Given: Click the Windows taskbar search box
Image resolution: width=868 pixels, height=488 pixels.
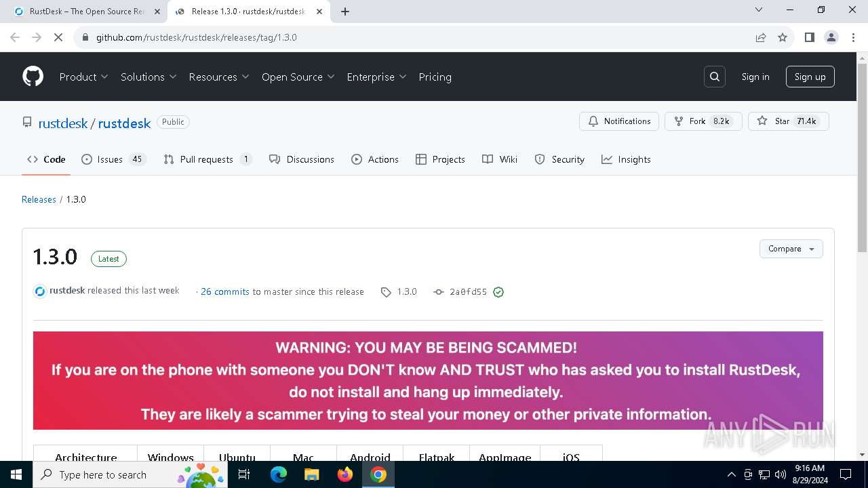Looking at the screenshot, I should pyautogui.click(x=129, y=474).
